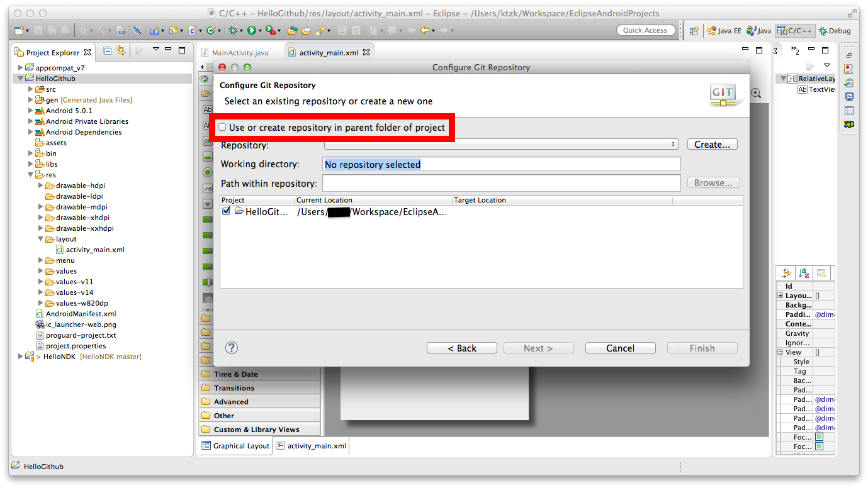Click the Search flashlight toolbar icon
The width and height of the screenshot is (868, 488).
pos(320,30)
